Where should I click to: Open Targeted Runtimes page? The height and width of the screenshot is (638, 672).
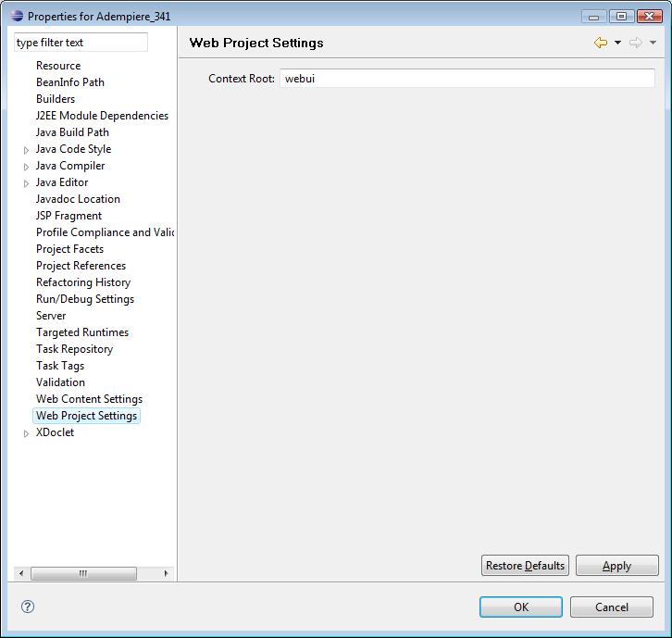coord(81,332)
